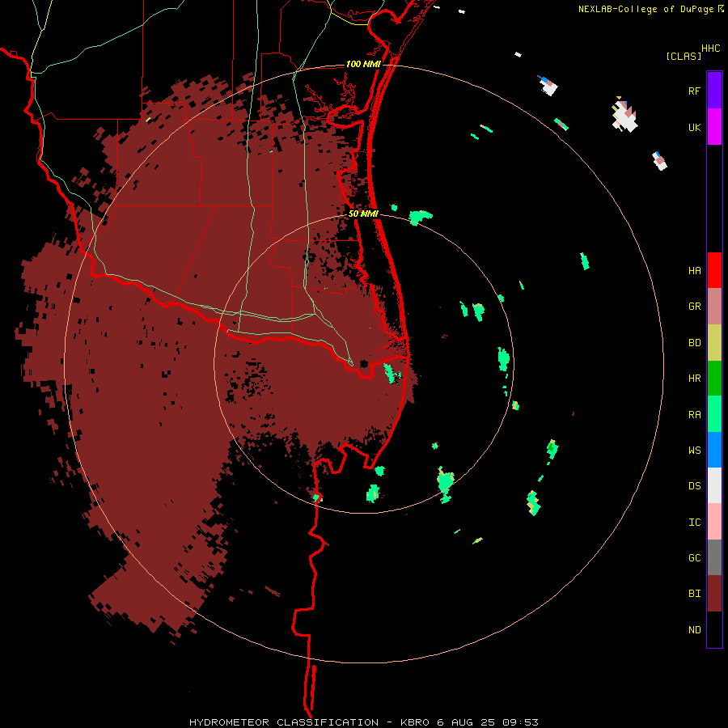Image resolution: width=728 pixels, height=728 pixels.
Task: Click the IC legend label
Action: [x=695, y=522]
